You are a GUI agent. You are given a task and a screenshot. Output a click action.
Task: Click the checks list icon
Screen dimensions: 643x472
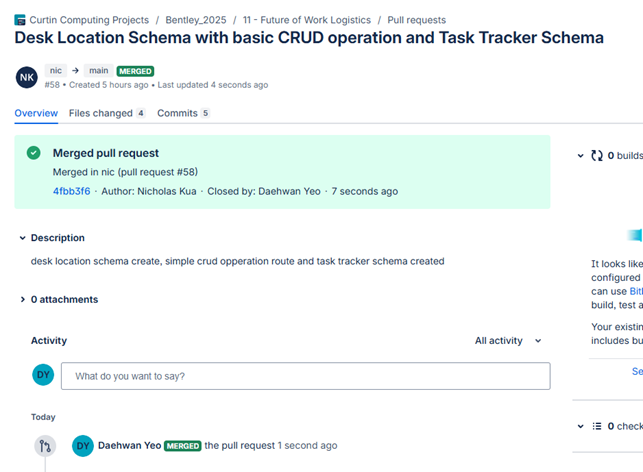coord(597,426)
